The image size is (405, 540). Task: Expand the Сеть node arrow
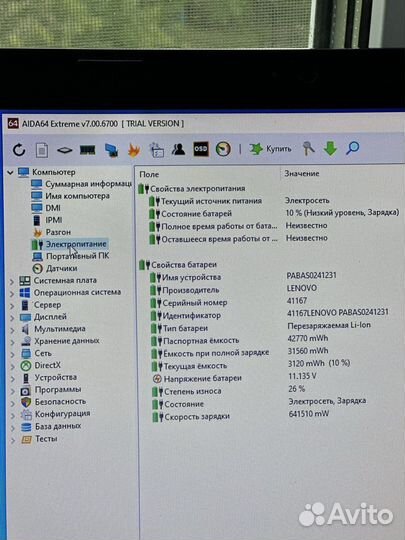click(12, 354)
